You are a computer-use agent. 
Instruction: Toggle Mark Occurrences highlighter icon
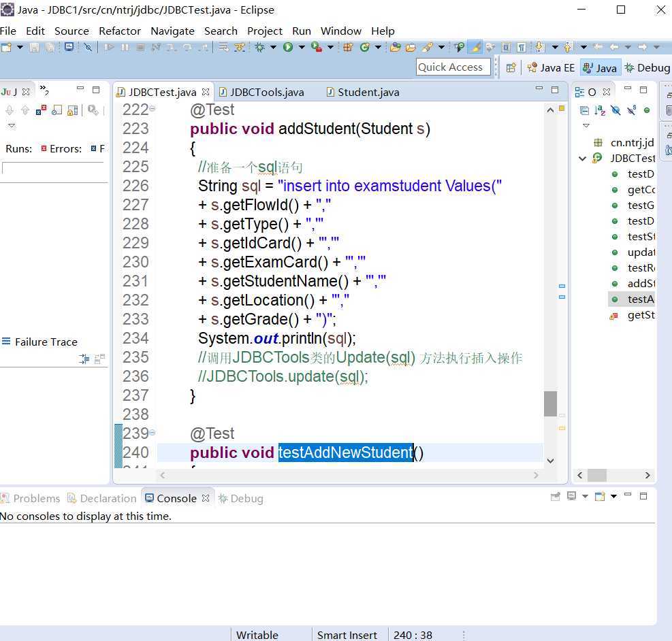click(475, 47)
